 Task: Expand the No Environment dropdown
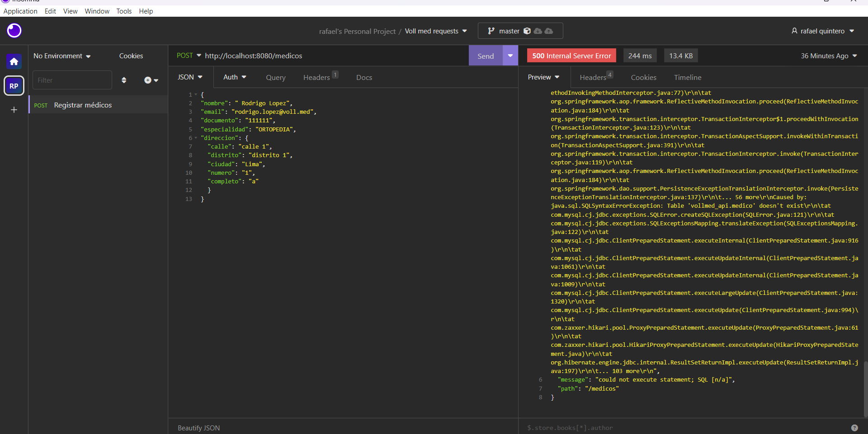pyautogui.click(x=62, y=56)
